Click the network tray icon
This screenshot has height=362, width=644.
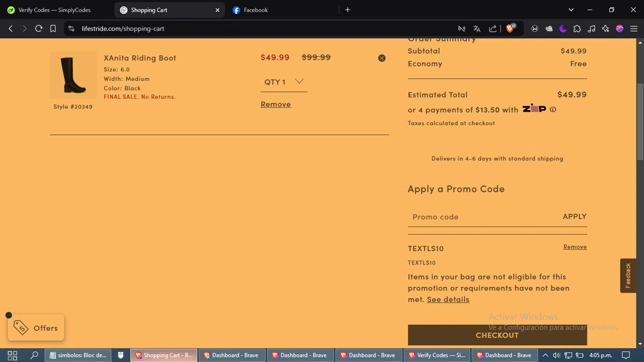pyautogui.click(x=568, y=355)
